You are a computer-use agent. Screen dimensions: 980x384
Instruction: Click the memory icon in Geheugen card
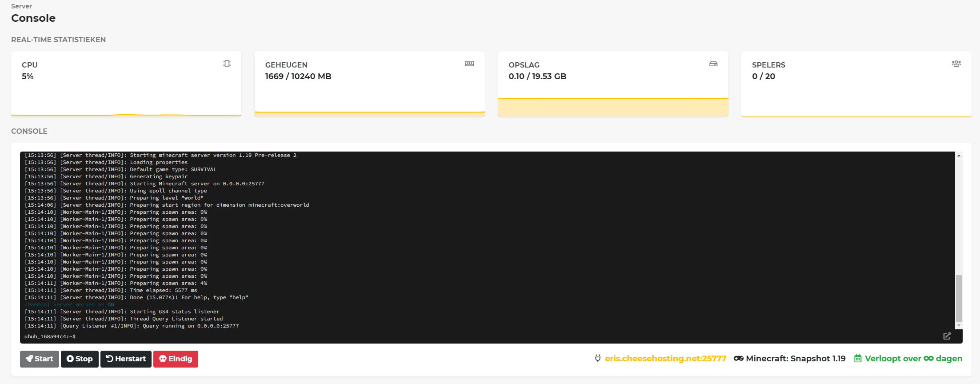[x=469, y=64]
